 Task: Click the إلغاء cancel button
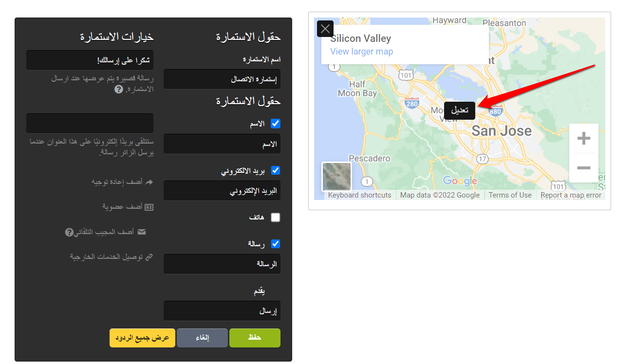202,338
